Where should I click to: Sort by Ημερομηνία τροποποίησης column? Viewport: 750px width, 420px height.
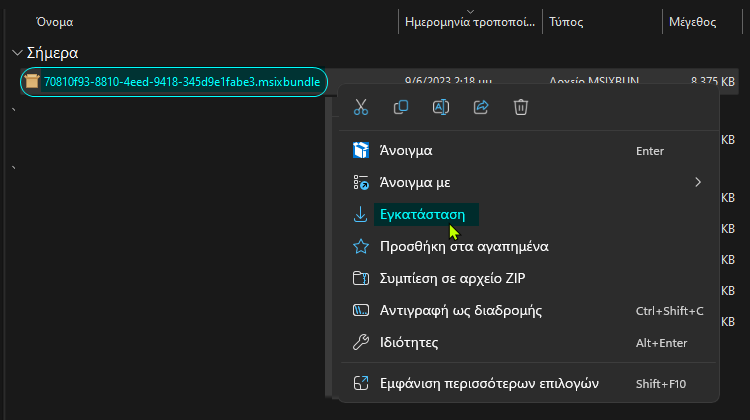click(x=470, y=21)
